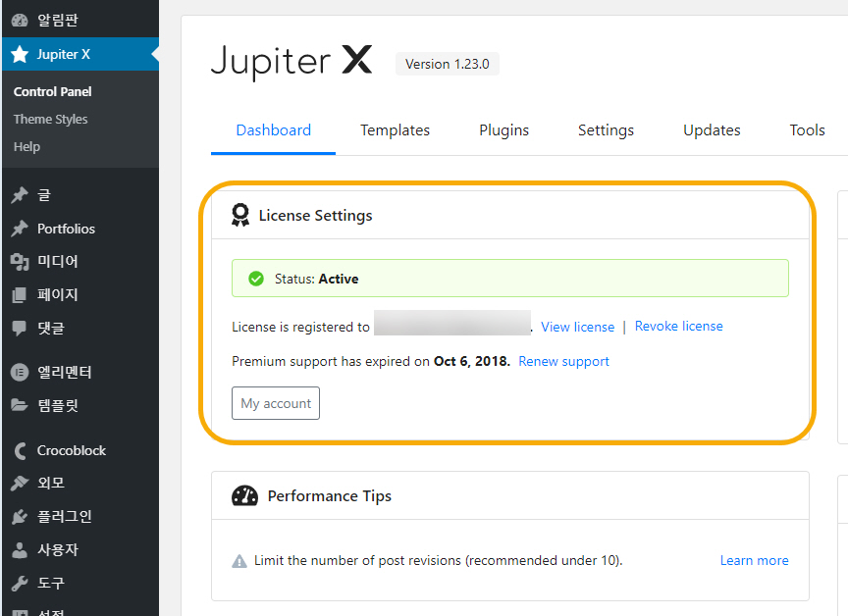Click the 엘리멘터 Elementor icon
The height and width of the screenshot is (616, 848).
(x=20, y=373)
